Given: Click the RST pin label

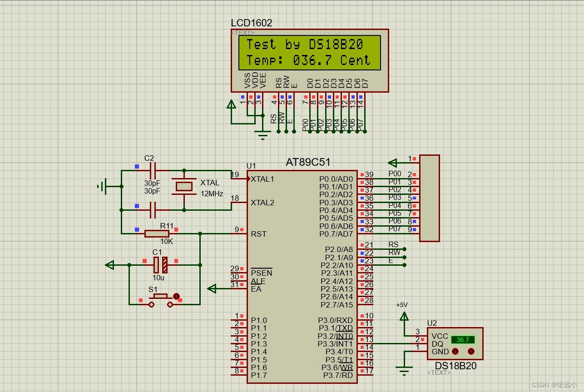Looking at the screenshot, I should (258, 234).
